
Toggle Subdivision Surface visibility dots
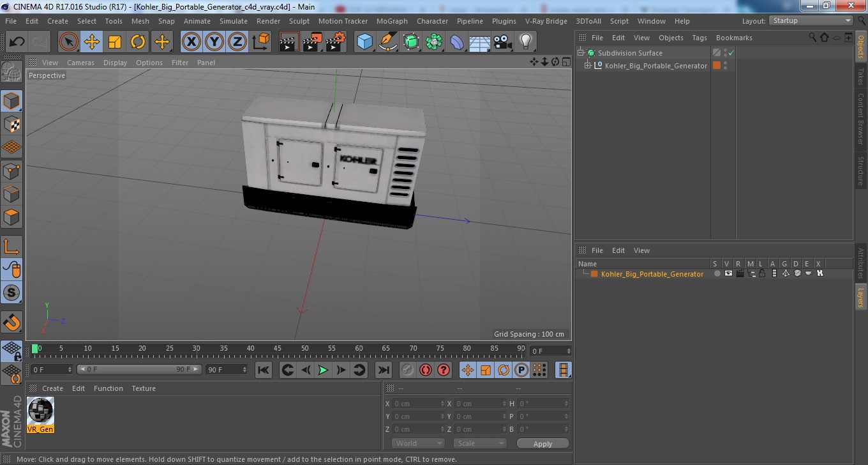[725, 53]
